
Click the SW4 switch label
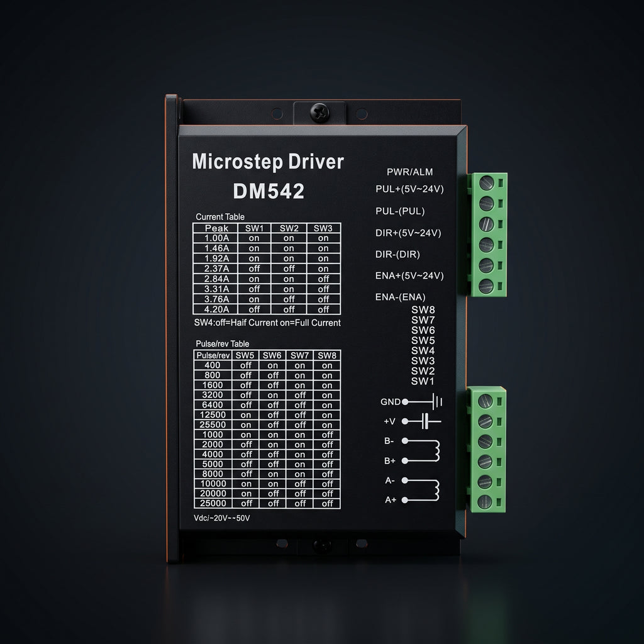[x=423, y=350]
